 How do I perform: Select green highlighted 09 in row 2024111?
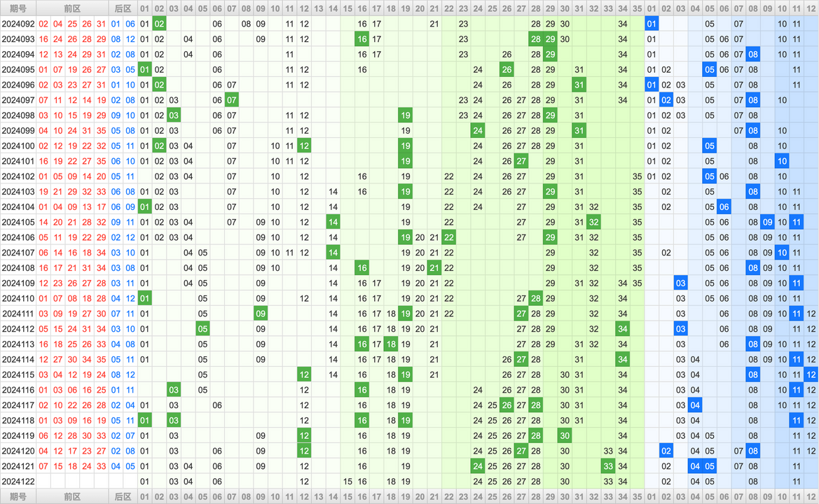(261, 314)
